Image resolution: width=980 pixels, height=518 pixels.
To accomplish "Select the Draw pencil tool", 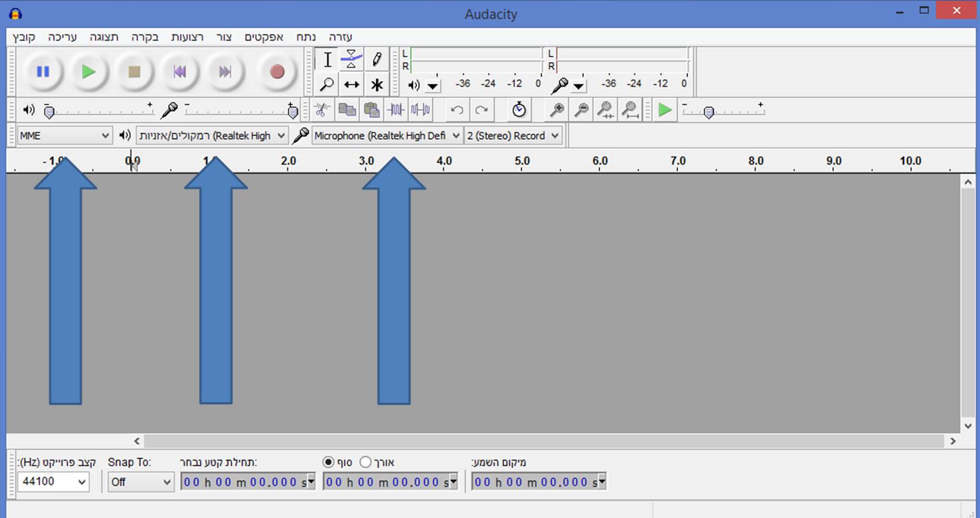I will point(376,59).
